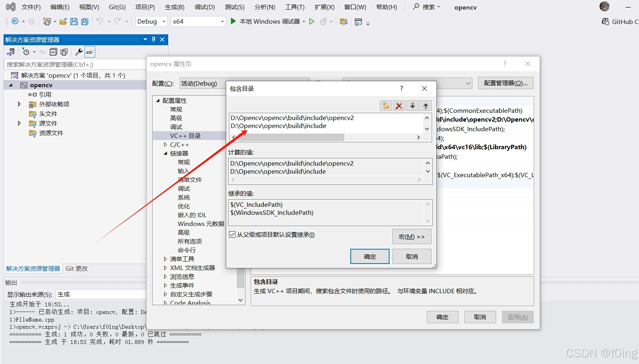The width and height of the screenshot is (639, 364).
Task: Select the 命令行 item under 链接器
Action: point(187,250)
